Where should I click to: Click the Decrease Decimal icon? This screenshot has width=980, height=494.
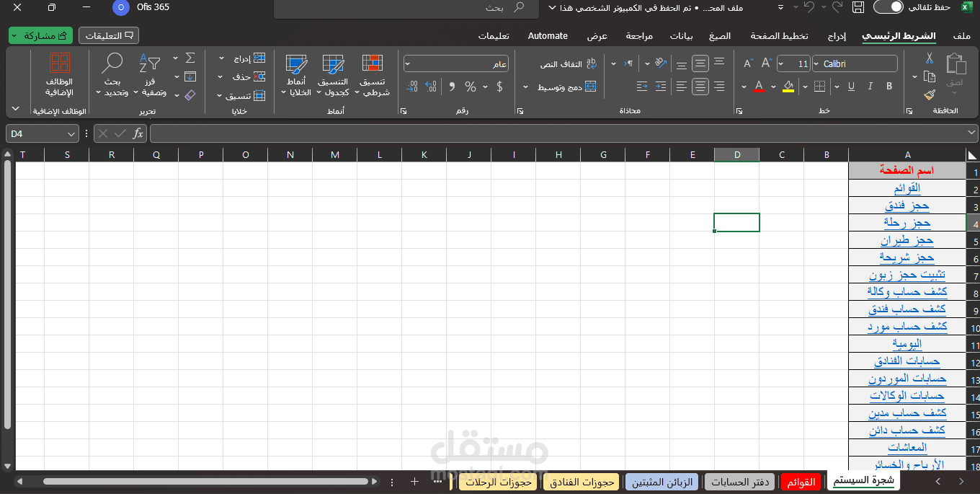tap(412, 87)
